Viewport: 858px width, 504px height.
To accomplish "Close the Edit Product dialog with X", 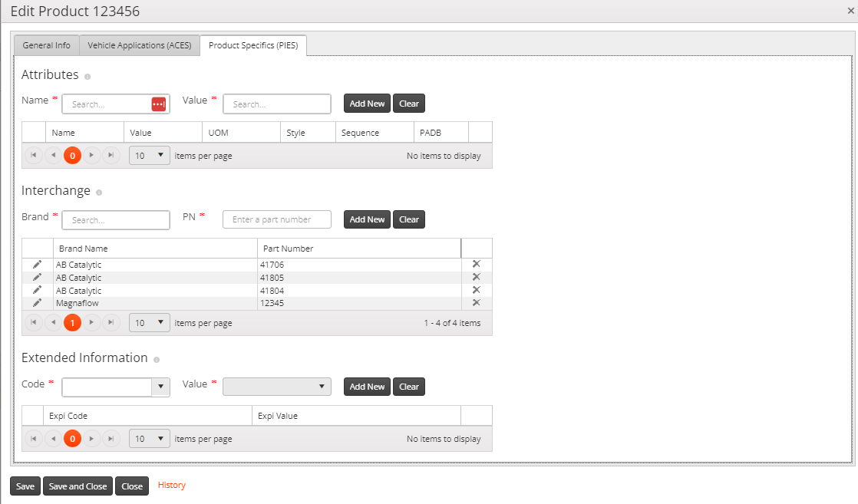I will coord(851,11).
